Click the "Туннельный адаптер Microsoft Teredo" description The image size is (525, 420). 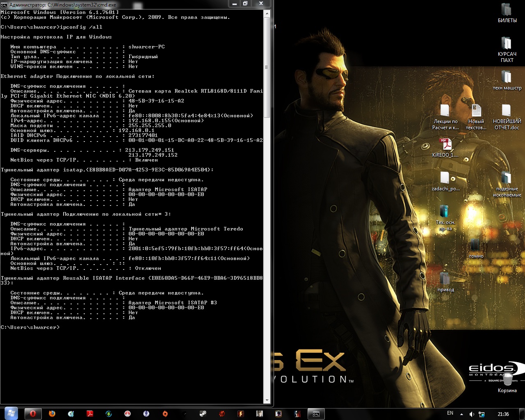186,229
